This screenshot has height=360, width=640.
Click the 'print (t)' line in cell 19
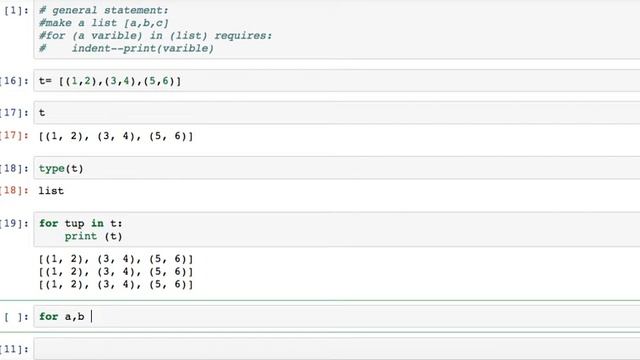[x=93, y=236]
